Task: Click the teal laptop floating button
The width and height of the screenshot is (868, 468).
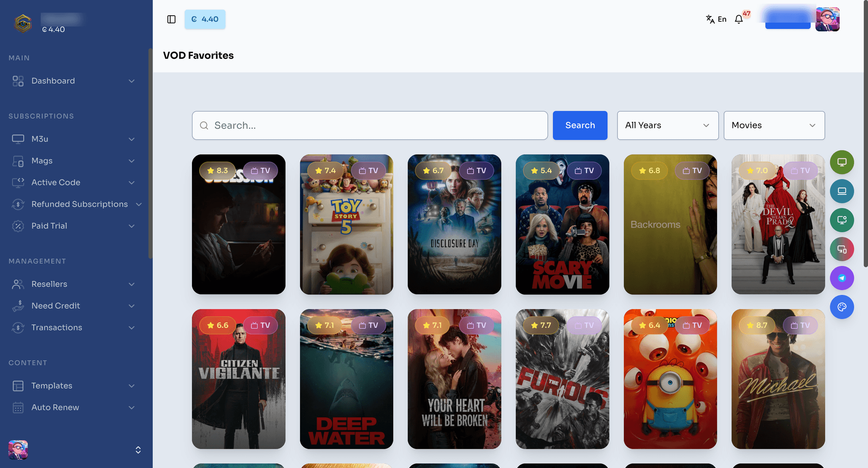Action: 842,191
